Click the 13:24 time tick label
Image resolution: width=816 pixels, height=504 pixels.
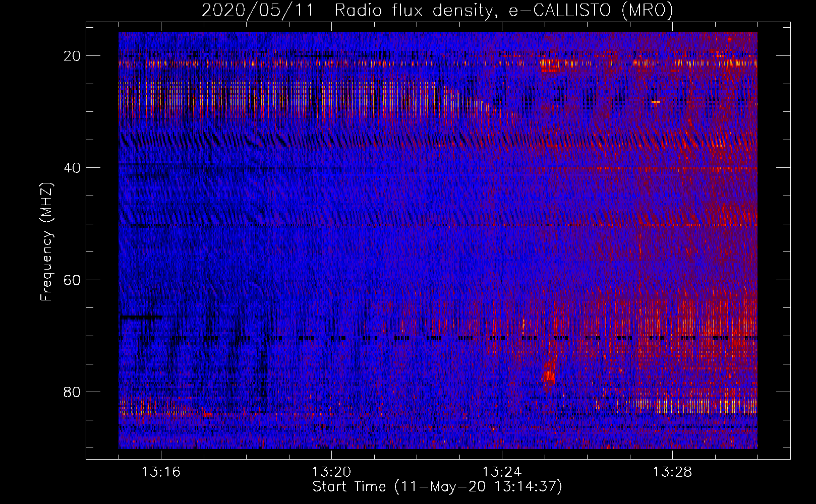pos(502,472)
